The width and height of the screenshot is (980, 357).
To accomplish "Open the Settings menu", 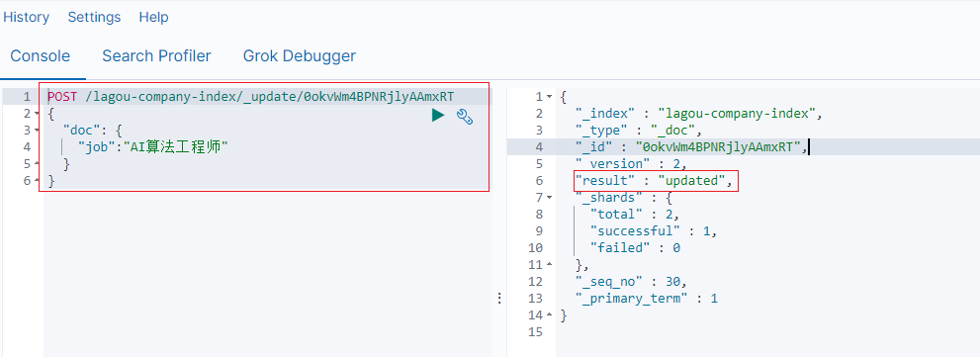I will 94,17.
